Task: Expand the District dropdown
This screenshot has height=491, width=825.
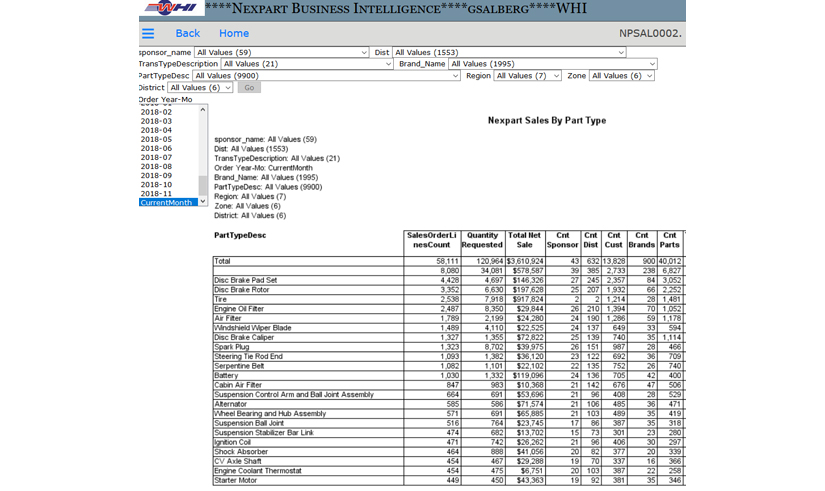Action: point(200,88)
